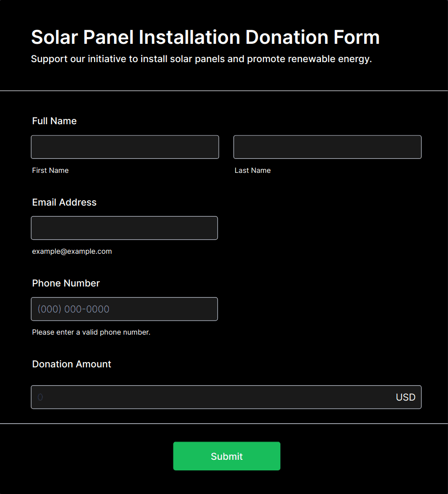This screenshot has height=494, width=448.
Task: Focus the Donation Amount input
Action: tap(212, 397)
